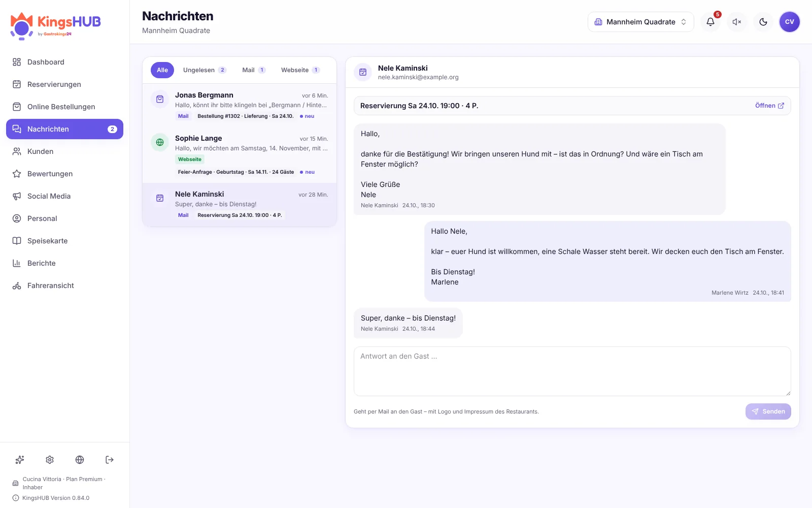The image size is (812, 508).
Task: Click the 'Bestellung #1302' tag
Action: pyautogui.click(x=246, y=116)
